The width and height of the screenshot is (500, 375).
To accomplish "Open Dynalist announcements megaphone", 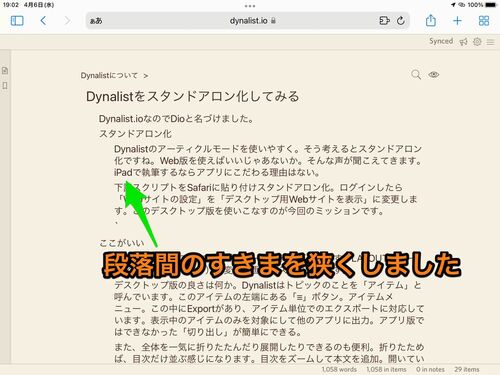I will pyautogui.click(x=463, y=42).
